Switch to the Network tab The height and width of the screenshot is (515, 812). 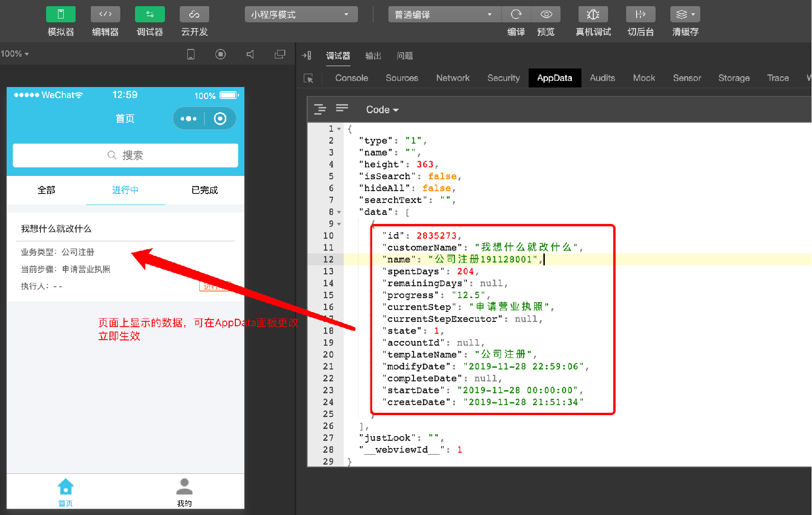[x=453, y=78]
